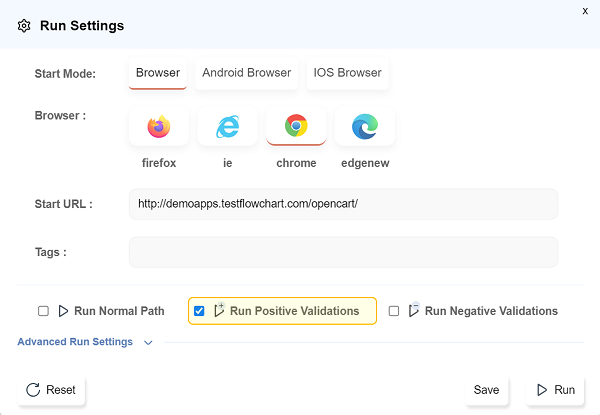
Task: Open the Advanced Run Settings section
Action: pyautogui.click(x=75, y=342)
